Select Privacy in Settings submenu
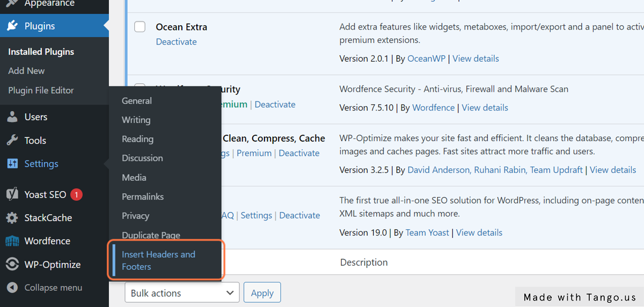The height and width of the screenshot is (307, 644). coord(135,216)
